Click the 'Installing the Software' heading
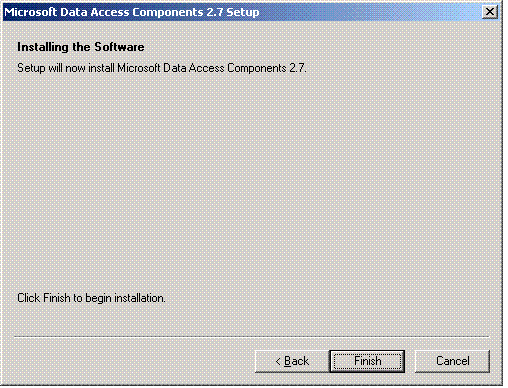 click(x=81, y=47)
